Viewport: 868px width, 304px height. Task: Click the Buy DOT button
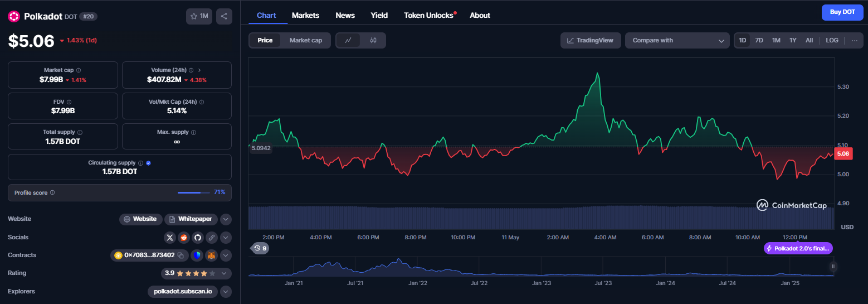click(x=842, y=12)
